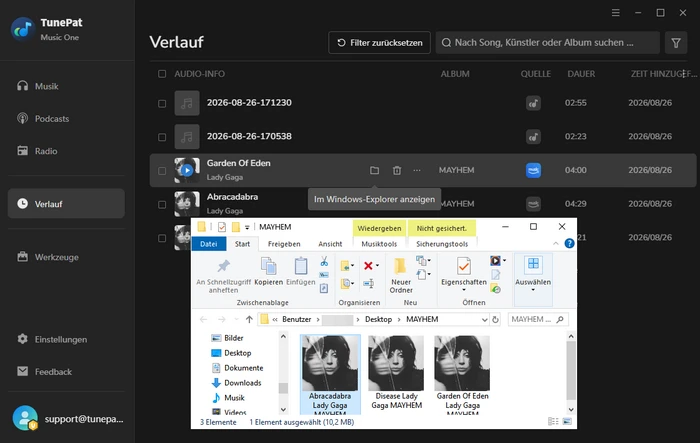Open the Datei tab
The image size is (700, 443).
click(x=208, y=244)
